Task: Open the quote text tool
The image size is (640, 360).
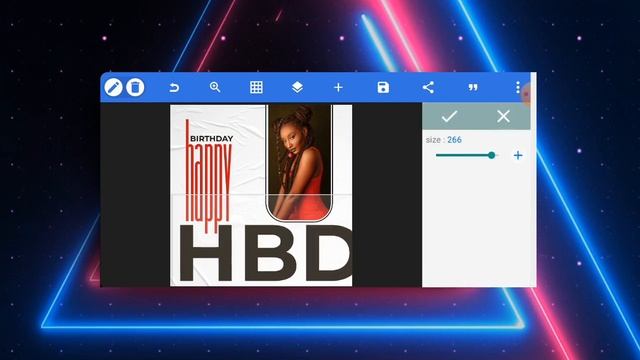Action: (473, 87)
